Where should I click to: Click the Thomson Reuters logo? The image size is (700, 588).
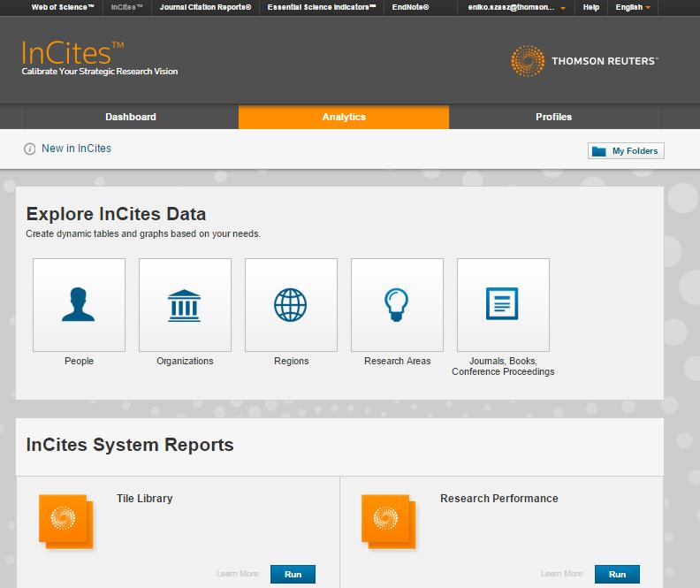click(584, 61)
